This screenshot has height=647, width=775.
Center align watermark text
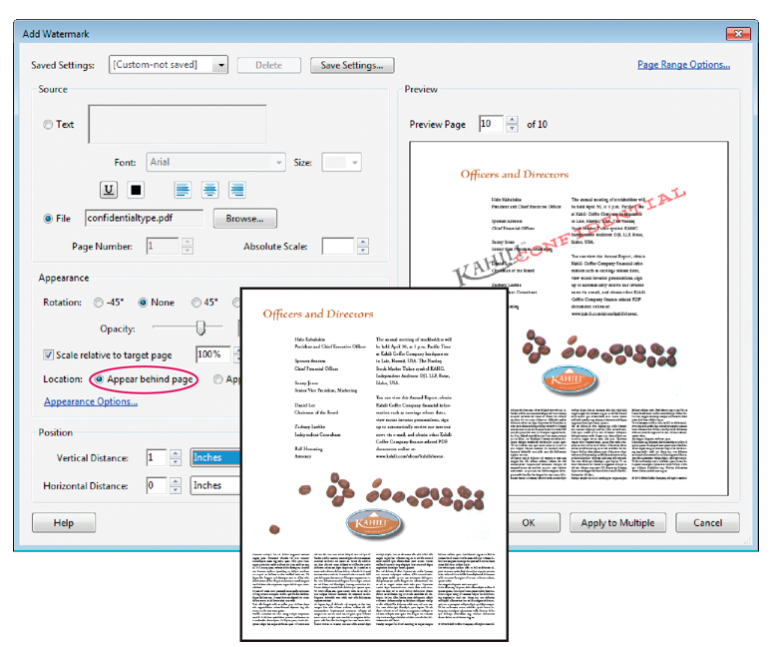pos(210,190)
